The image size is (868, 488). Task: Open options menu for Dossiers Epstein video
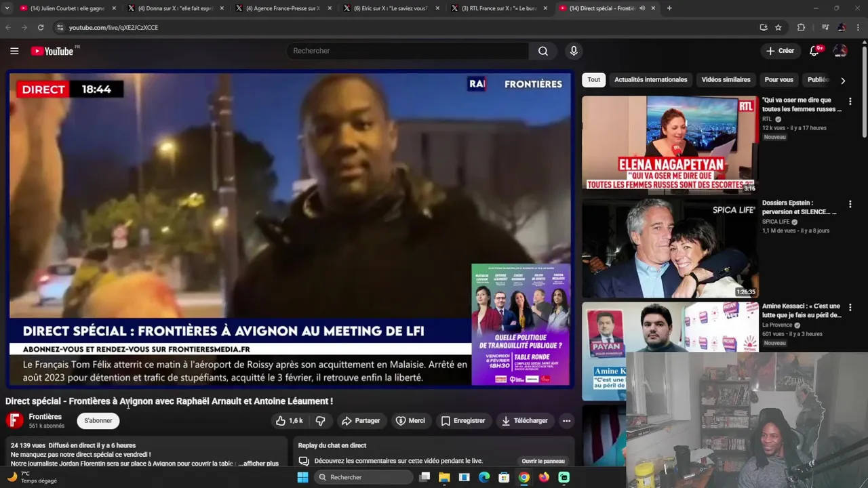pyautogui.click(x=850, y=204)
